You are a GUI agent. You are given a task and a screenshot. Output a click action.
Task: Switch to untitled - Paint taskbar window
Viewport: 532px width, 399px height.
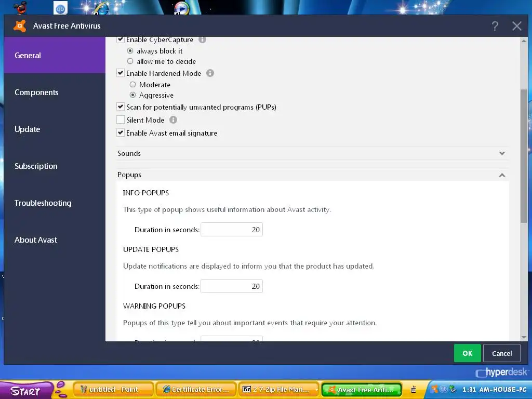click(113, 390)
